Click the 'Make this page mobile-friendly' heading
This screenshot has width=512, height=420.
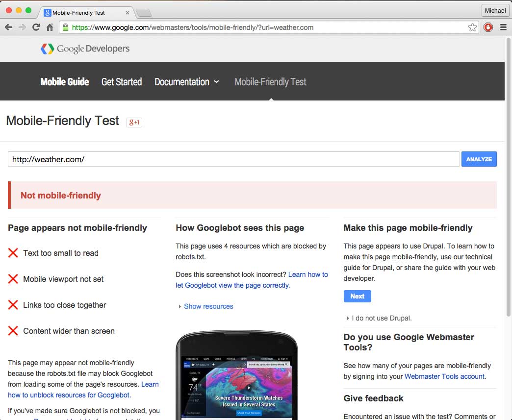pyautogui.click(x=408, y=228)
